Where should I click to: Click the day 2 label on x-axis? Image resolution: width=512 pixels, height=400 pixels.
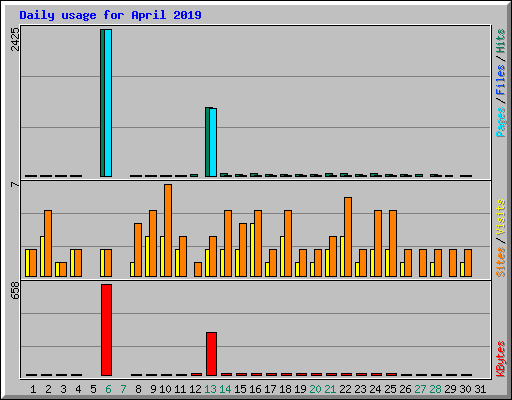click(x=48, y=389)
